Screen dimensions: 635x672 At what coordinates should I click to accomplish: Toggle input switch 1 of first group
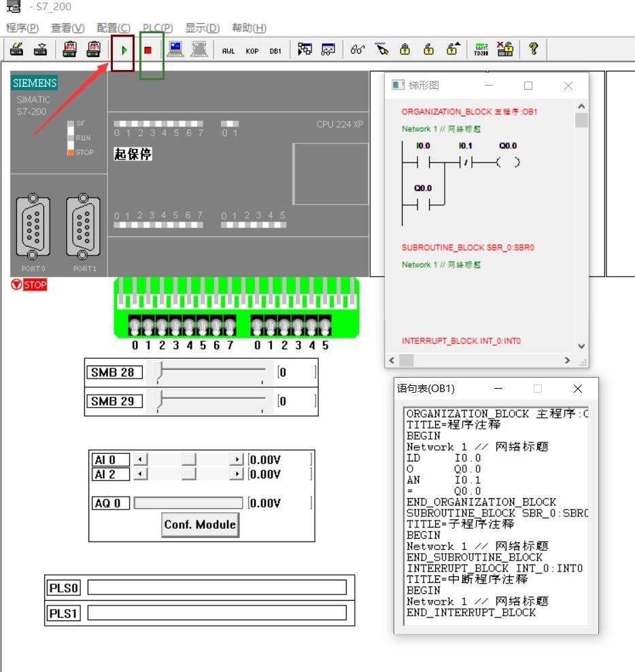pyautogui.click(x=148, y=325)
